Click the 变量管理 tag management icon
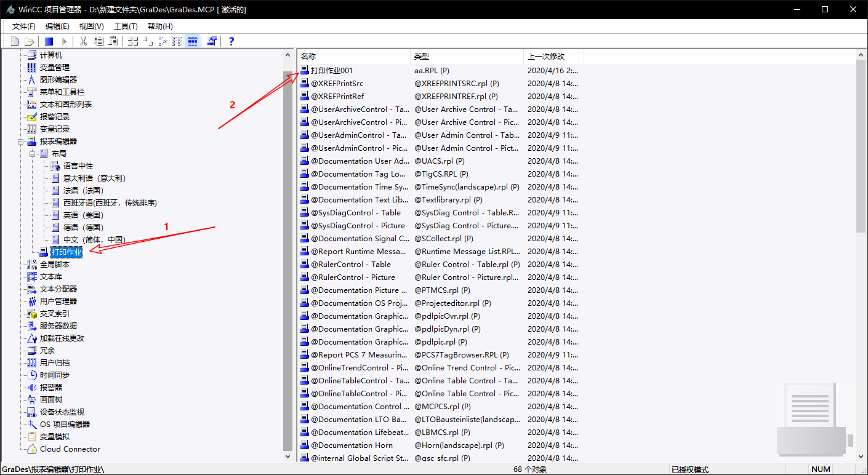 coord(32,68)
